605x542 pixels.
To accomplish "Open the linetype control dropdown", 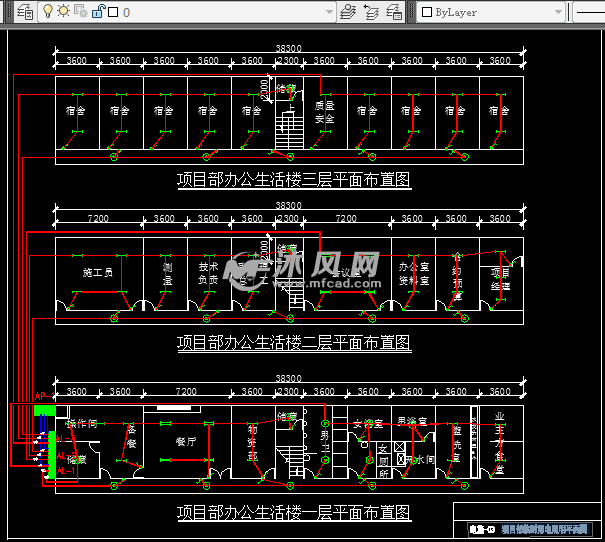I will tap(589, 12).
